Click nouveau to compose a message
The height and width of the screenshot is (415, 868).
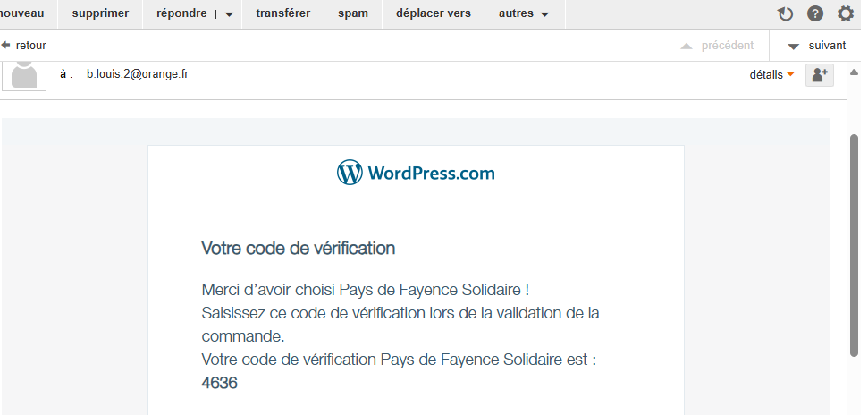22,13
